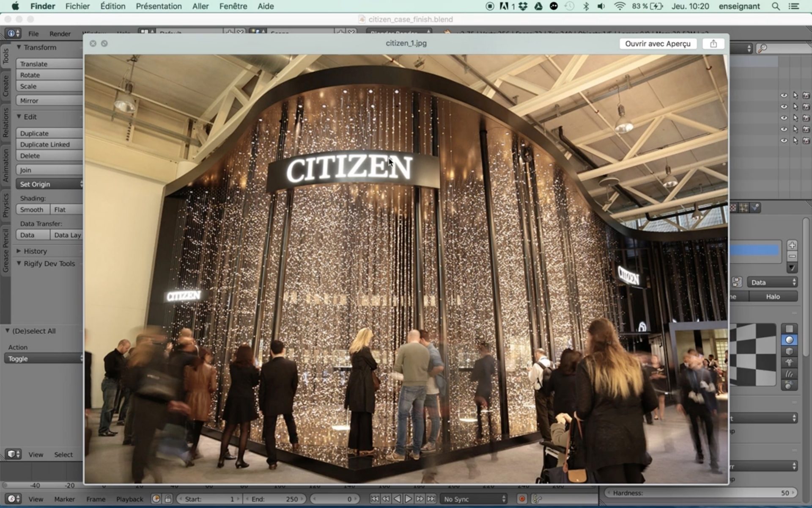Select the Rotate transform tool
812x508 pixels.
[30, 75]
